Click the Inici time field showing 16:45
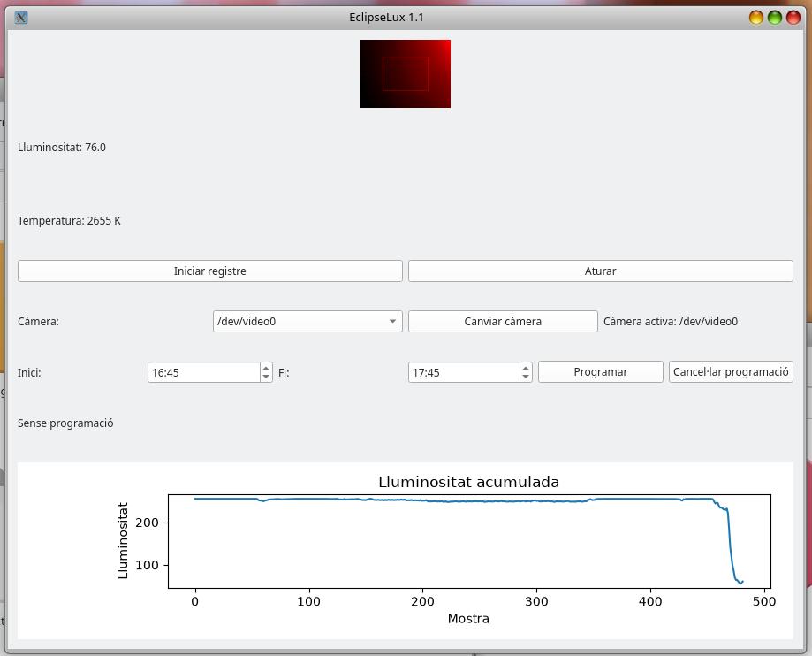 pos(203,372)
